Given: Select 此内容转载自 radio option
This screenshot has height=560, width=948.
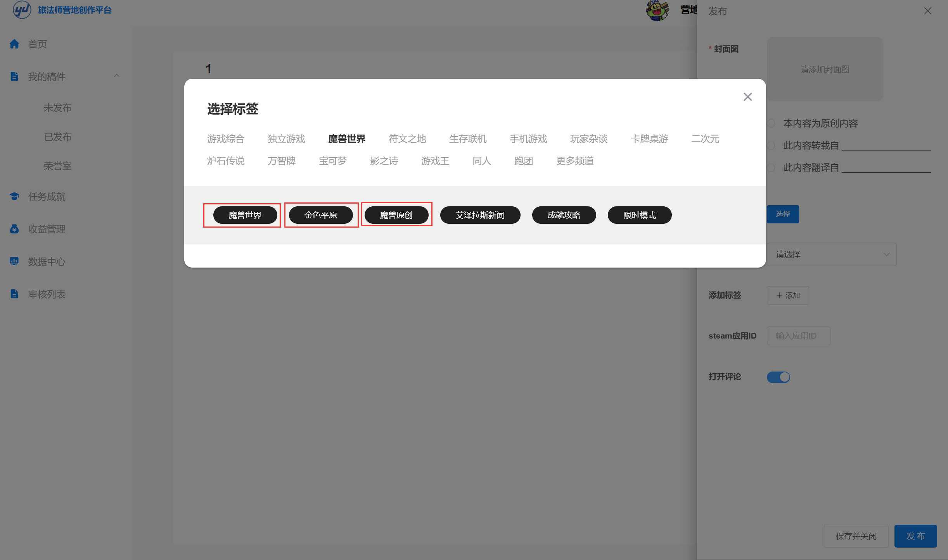Looking at the screenshot, I should coord(771,145).
